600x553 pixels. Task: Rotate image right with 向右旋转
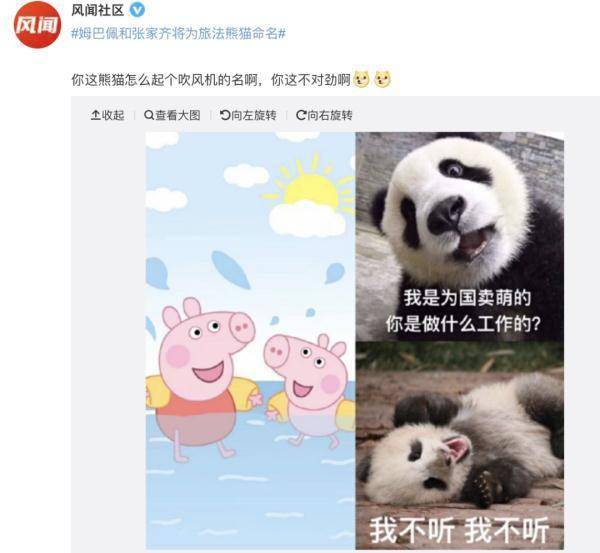(x=324, y=115)
